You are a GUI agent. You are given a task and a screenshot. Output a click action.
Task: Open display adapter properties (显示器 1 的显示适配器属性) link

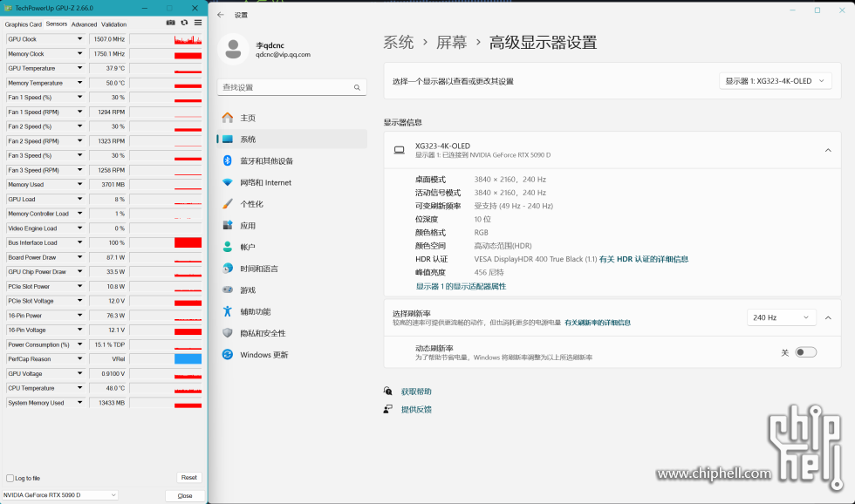coord(461,287)
